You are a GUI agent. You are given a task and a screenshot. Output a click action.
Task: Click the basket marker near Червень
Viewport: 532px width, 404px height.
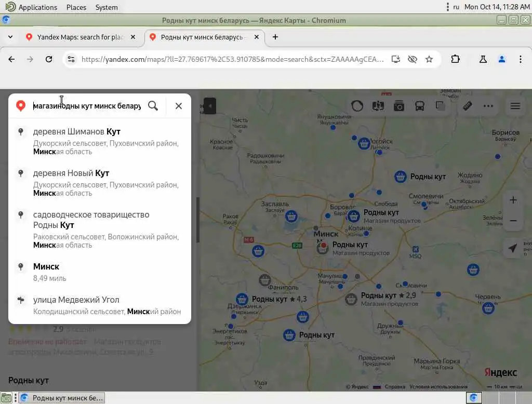click(x=488, y=308)
